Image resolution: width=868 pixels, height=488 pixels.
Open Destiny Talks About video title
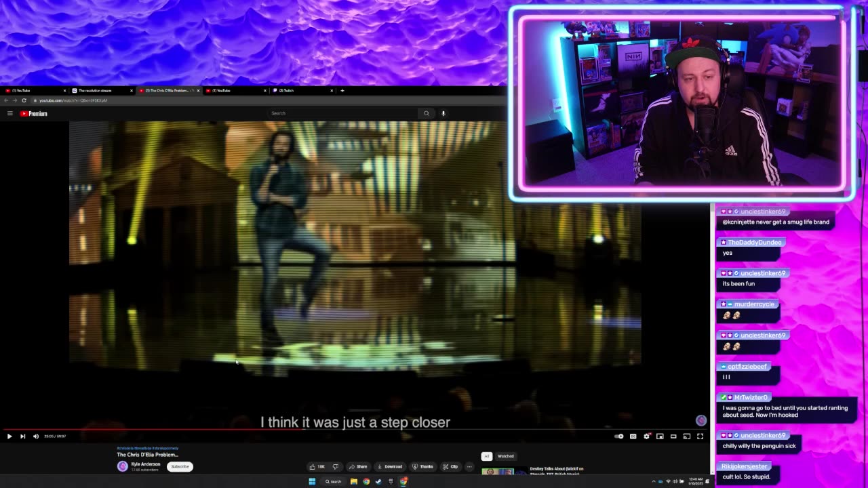[x=557, y=470]
